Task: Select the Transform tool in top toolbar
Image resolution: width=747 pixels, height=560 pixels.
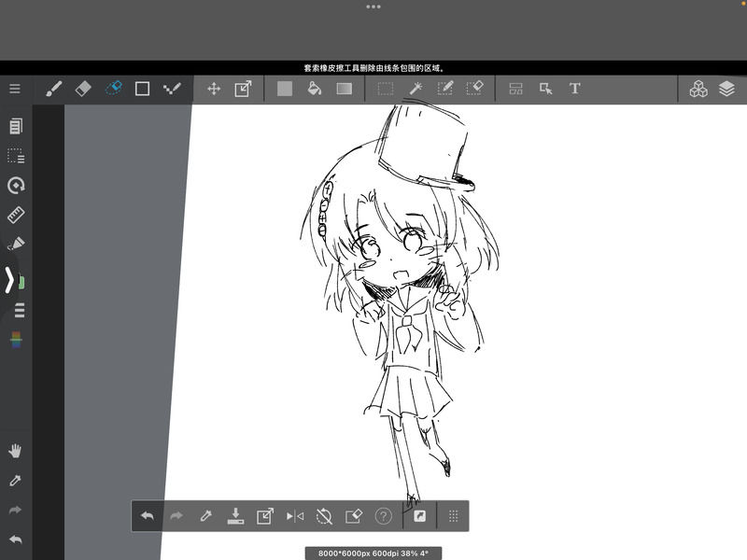Action: (x=243, y=89)
